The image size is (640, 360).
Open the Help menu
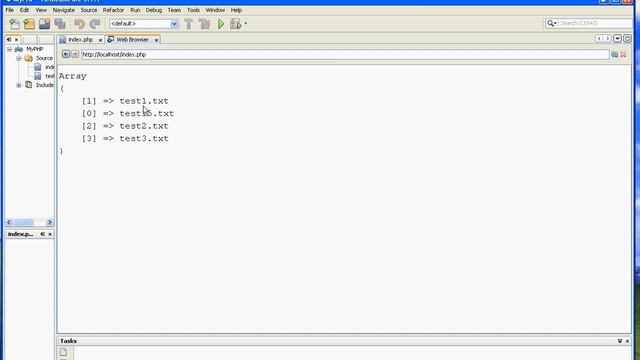[236, 10]
